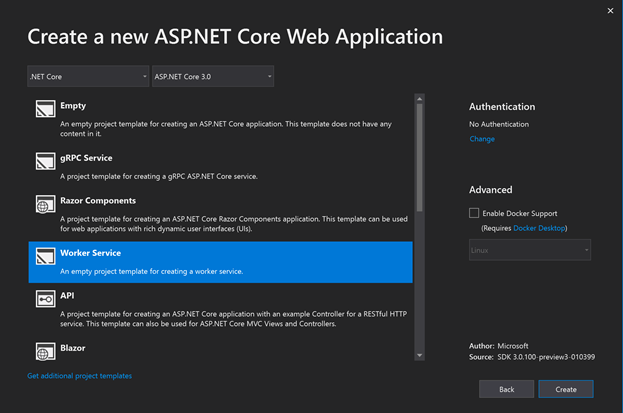Click the Worker Service template icon
The height and width of the screenshot is (413, 623).
pyautogui.click(x=45, y=256)
